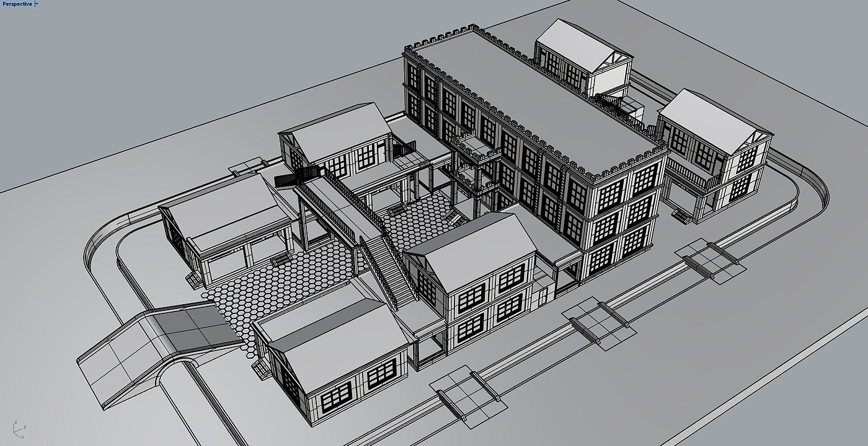Click the Perspective viewport title label
The width and height of the screenshot is (868, 446).
point(17,4)
